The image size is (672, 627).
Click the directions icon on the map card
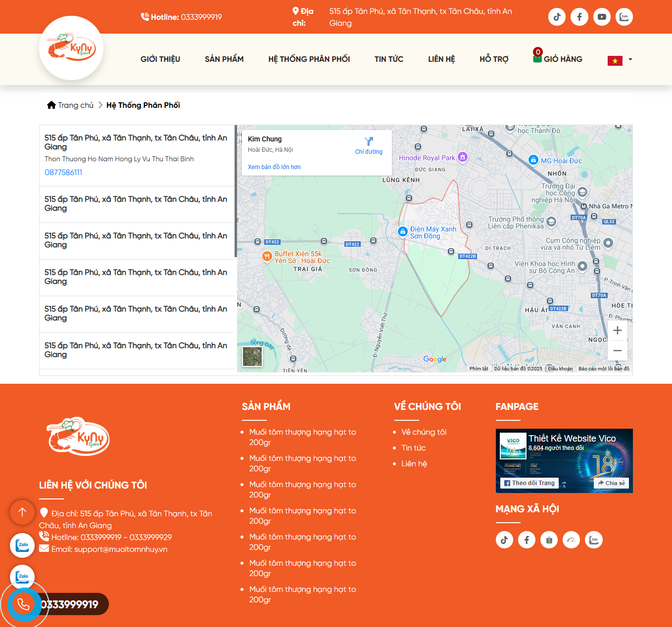[369, 141]
